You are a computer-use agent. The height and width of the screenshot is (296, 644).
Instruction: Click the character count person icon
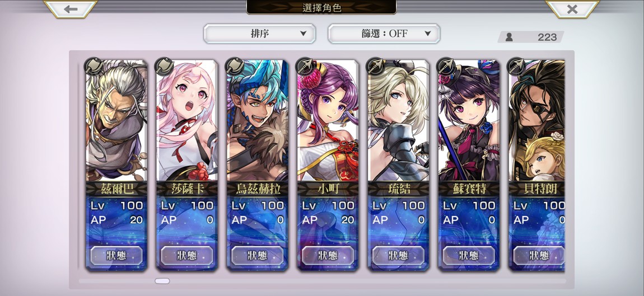click(509, 37)
